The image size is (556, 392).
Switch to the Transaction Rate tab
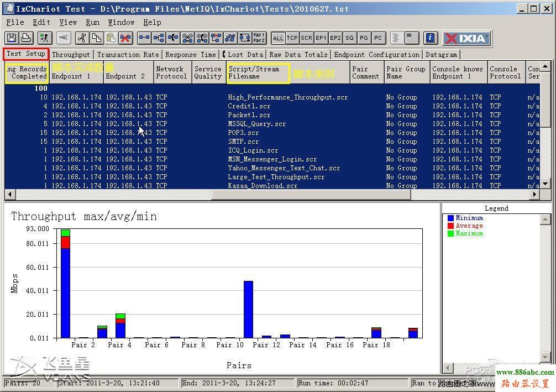point(128,55)
